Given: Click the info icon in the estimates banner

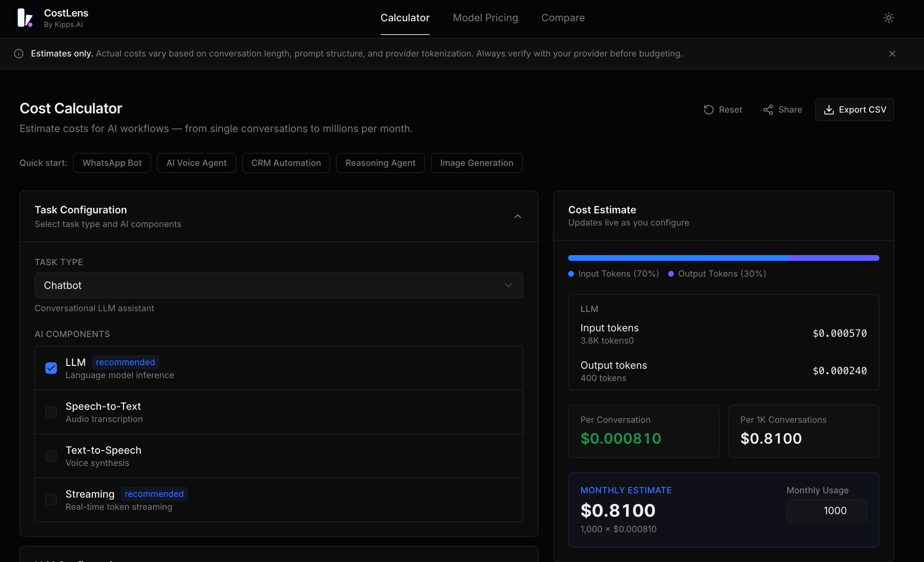Looking at the screenshot, I should (19, 54).
